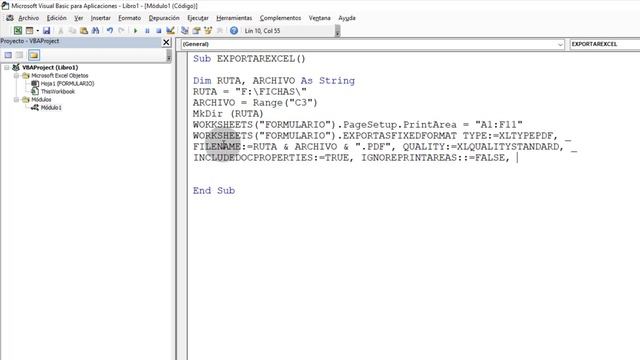The height and width of the screenshot is (360, 640).
Task: Select Hoja1 (FORMULARIO) in project tree
Action: (x=67, y=84)
